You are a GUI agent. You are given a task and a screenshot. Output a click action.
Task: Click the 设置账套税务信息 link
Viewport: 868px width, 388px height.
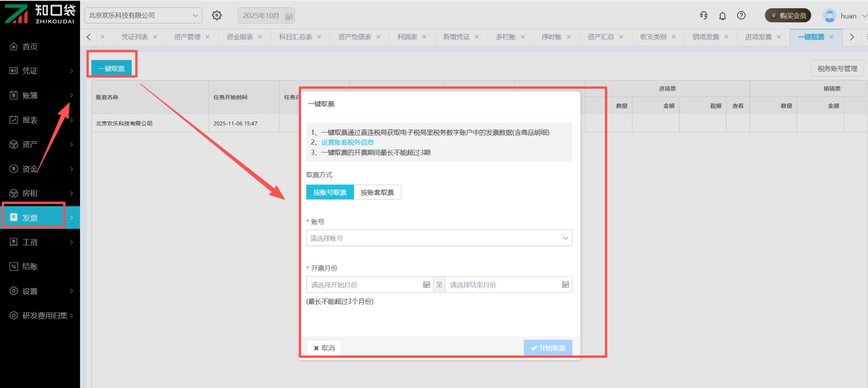[347, 142]
